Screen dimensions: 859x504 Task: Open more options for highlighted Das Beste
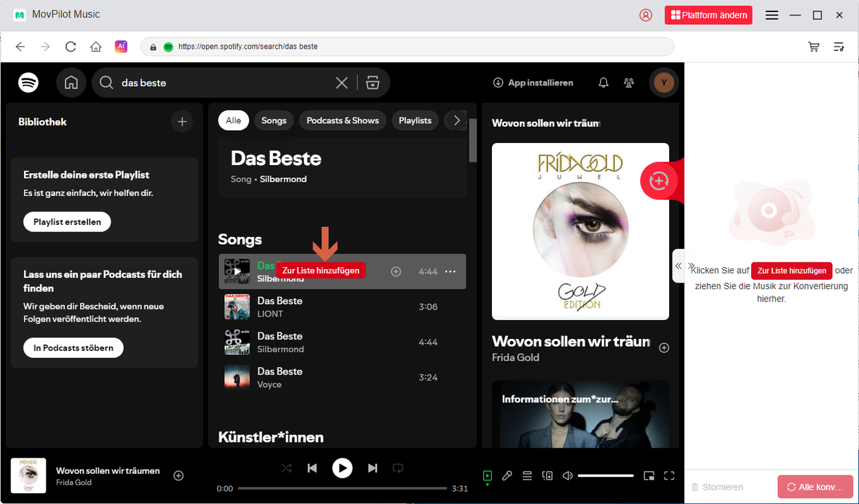[450, 271]
